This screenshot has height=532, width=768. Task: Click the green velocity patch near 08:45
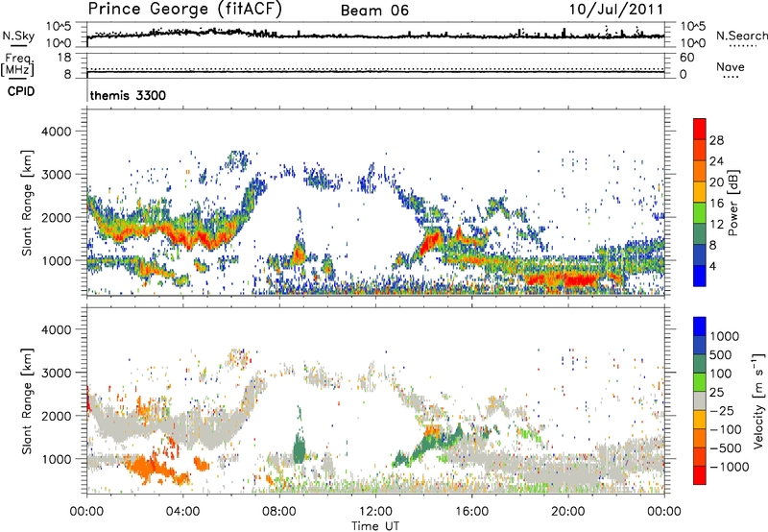299,448
